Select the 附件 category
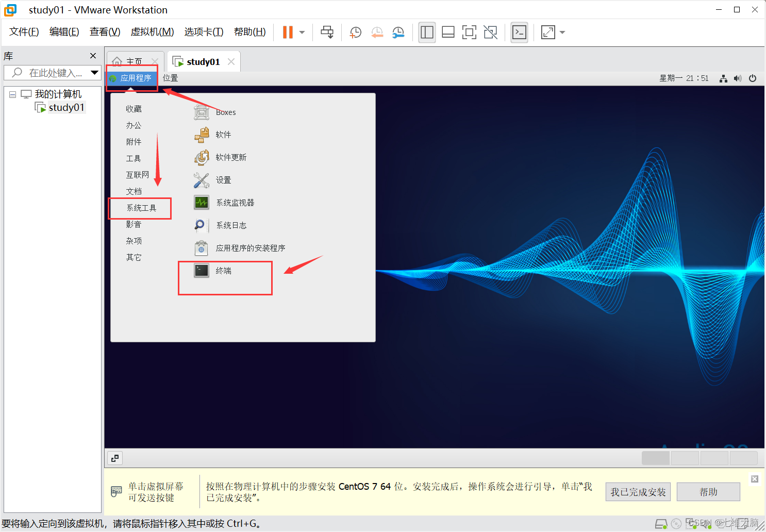 coord(134,142)
